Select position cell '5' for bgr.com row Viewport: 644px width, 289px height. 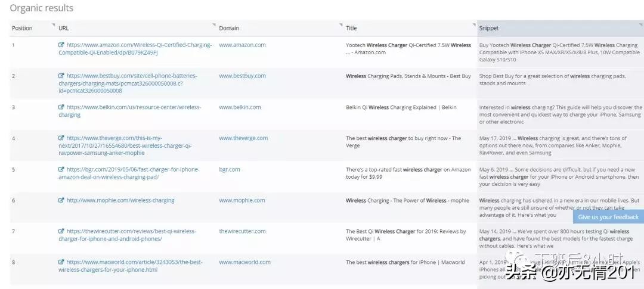(14, 169)
